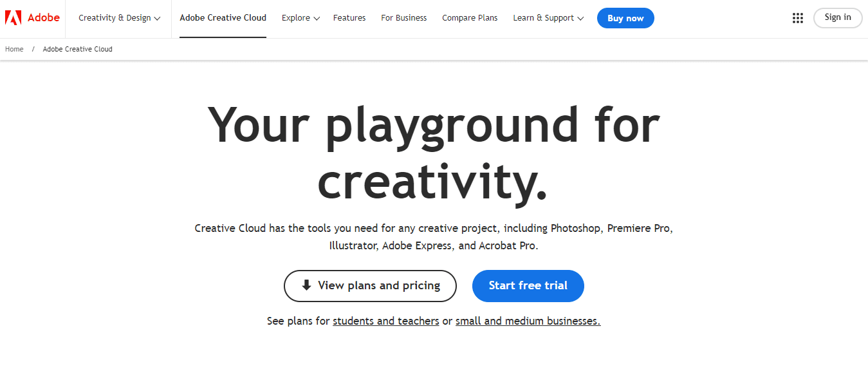The width and height of the screenshot is (868, 373).
Task: View plans for small and medium businesses
Action: [x=527, y=320]
